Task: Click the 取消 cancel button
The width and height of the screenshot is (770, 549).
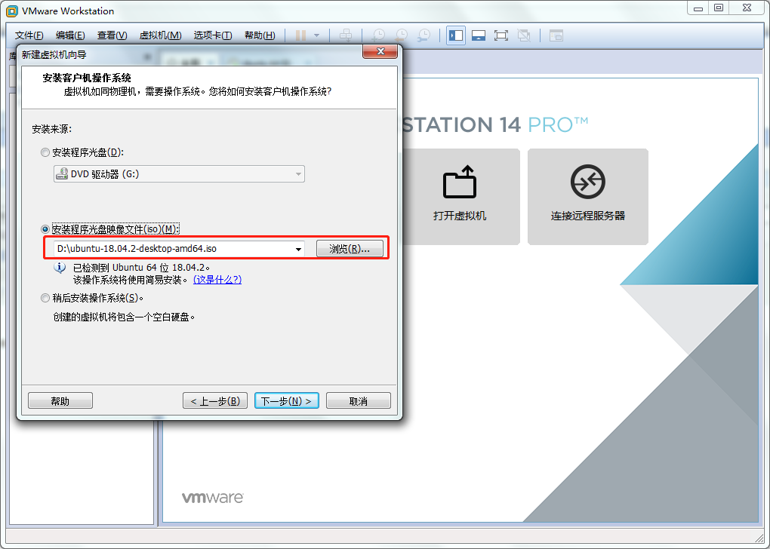Action: (358, 401)
